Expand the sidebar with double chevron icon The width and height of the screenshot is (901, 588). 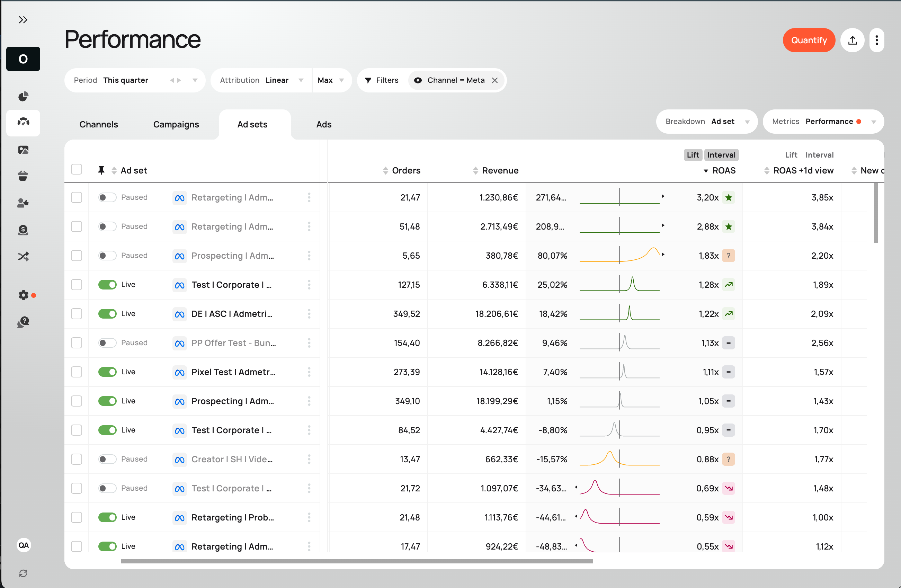tap(23, 20)
